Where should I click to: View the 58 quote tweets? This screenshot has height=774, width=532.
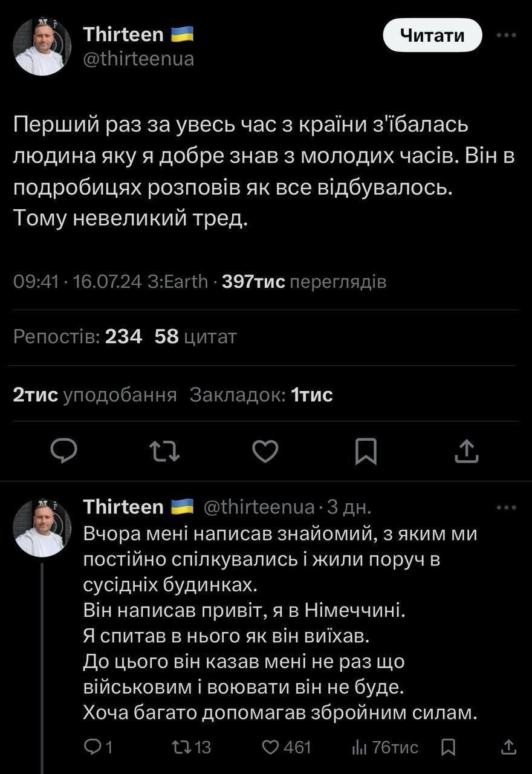(195, 337)
